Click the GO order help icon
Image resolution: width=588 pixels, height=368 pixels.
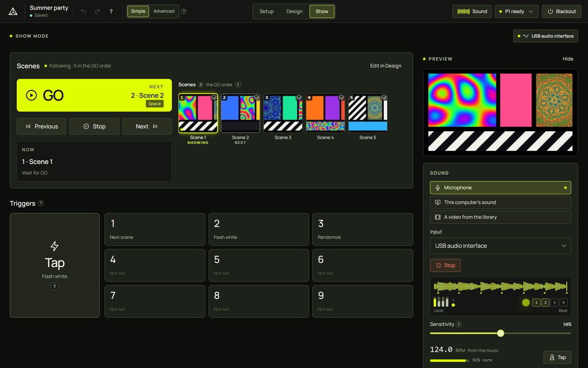[238, 85]
